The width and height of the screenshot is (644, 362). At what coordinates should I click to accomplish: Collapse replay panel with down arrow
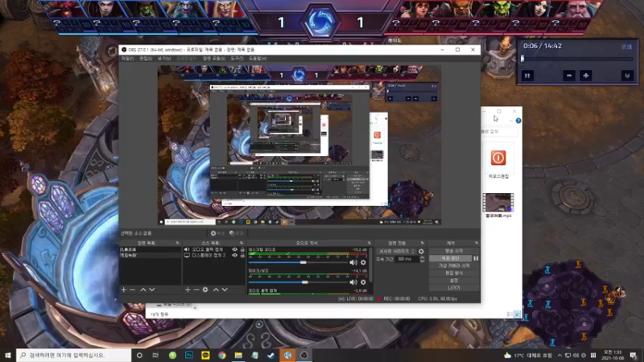pos(627,76)
